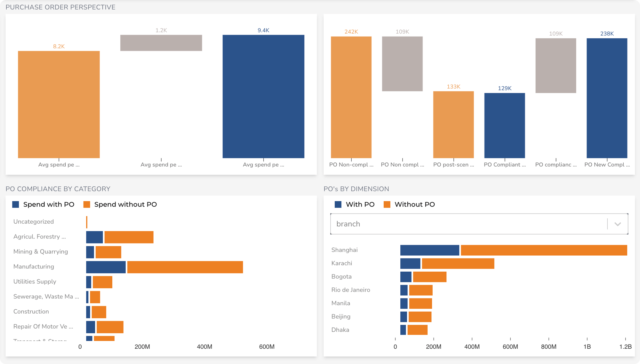
Task: Click the 133K PO post-scenario bar
Action: (453, 125)
